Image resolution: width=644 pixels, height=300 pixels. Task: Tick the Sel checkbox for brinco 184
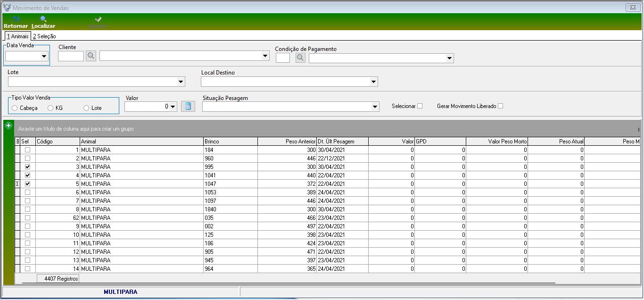coord(27,150)
